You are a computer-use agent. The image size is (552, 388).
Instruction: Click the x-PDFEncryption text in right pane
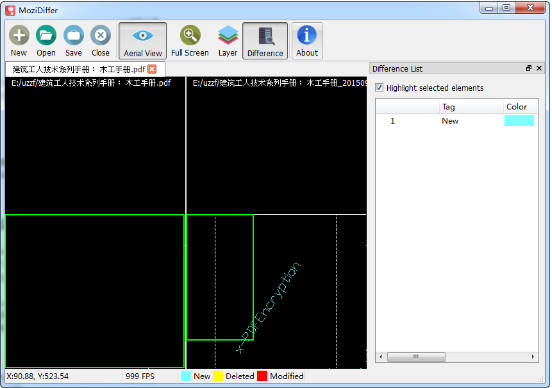[269, 307]
